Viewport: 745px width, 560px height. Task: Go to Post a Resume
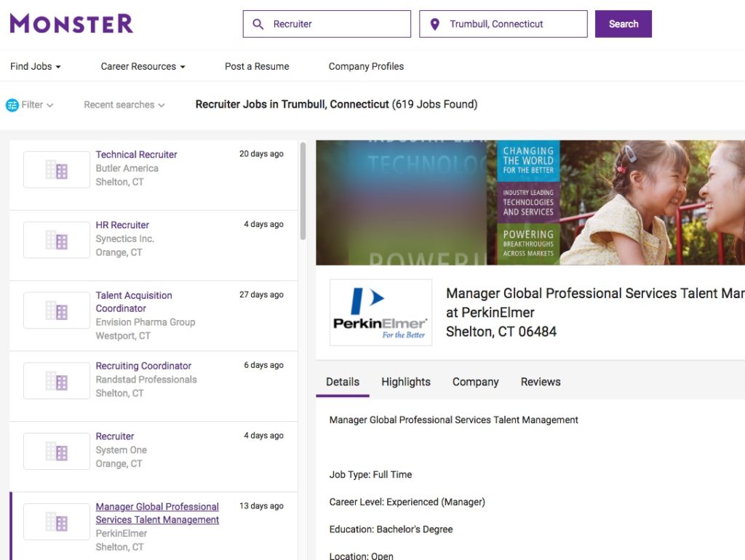point(257,66)
